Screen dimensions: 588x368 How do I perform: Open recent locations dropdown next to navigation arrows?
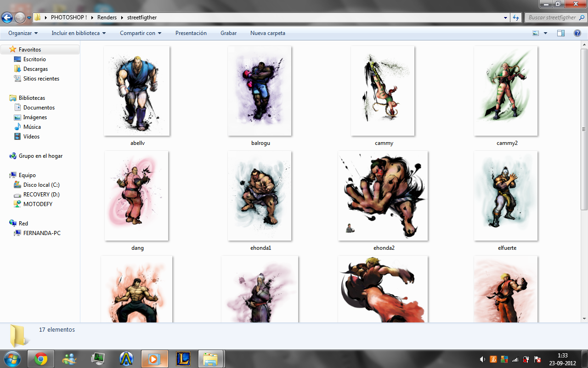[29, 18]
